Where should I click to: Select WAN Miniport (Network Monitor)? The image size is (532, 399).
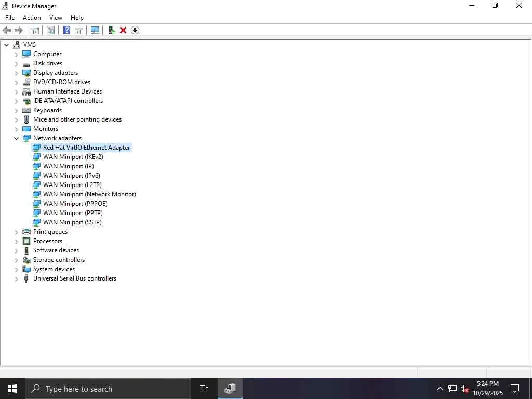89,194
